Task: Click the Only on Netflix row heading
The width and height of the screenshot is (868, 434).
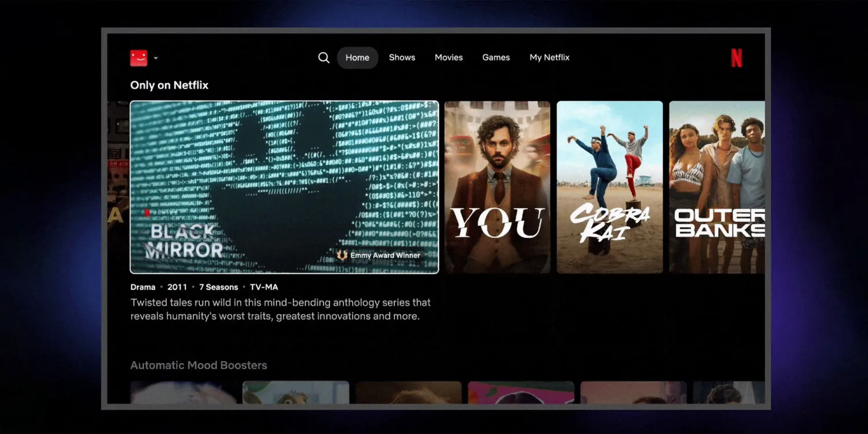Action: [169, 85]
